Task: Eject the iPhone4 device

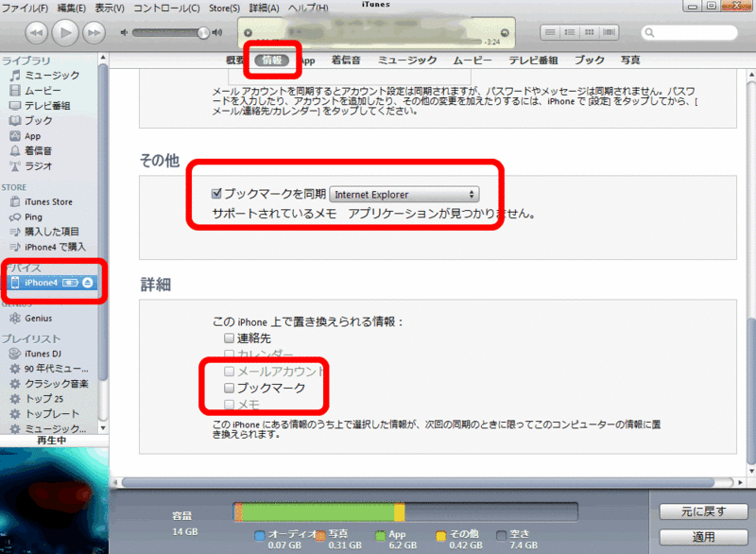Action: (87, 283)
